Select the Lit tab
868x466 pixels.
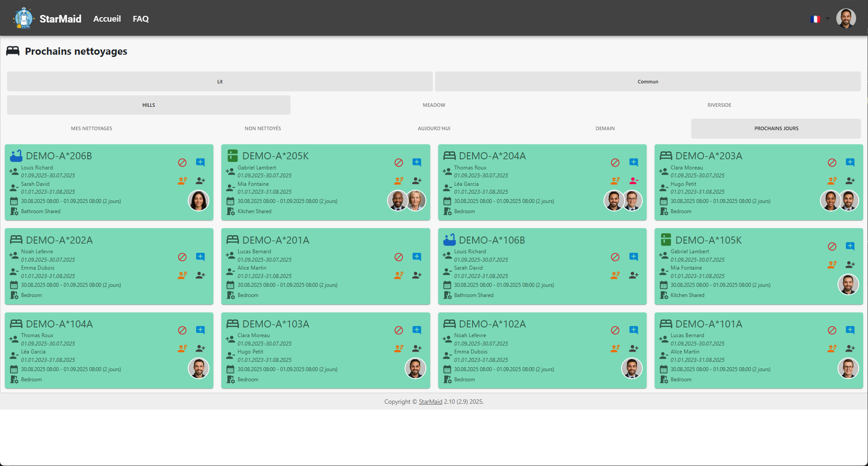tap(220, 82)
